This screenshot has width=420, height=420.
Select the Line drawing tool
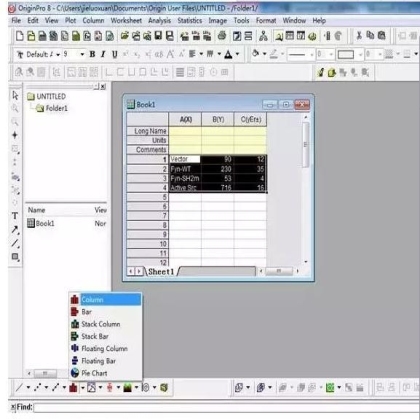pos(15,243)
